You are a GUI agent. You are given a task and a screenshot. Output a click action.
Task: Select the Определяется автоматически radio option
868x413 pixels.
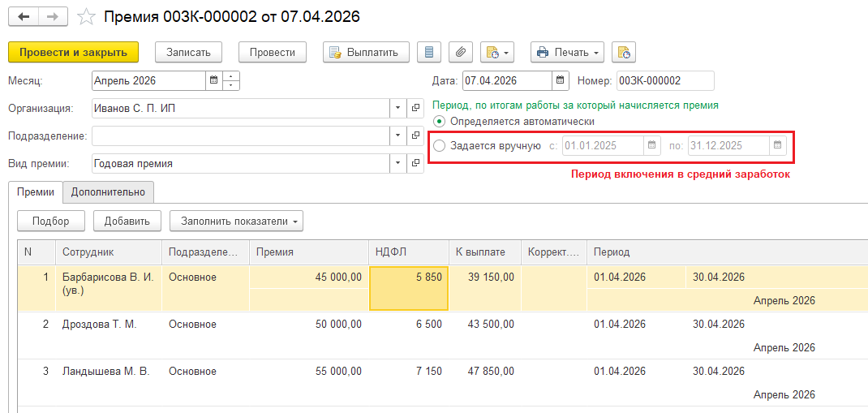440,121
